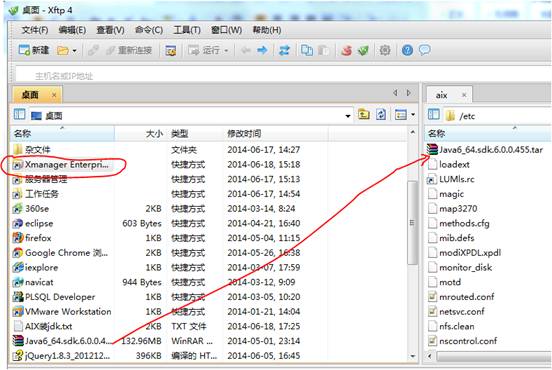Open the Help(H) menu
Viewport: 552px width, 370px height.
tap(267, 30)
